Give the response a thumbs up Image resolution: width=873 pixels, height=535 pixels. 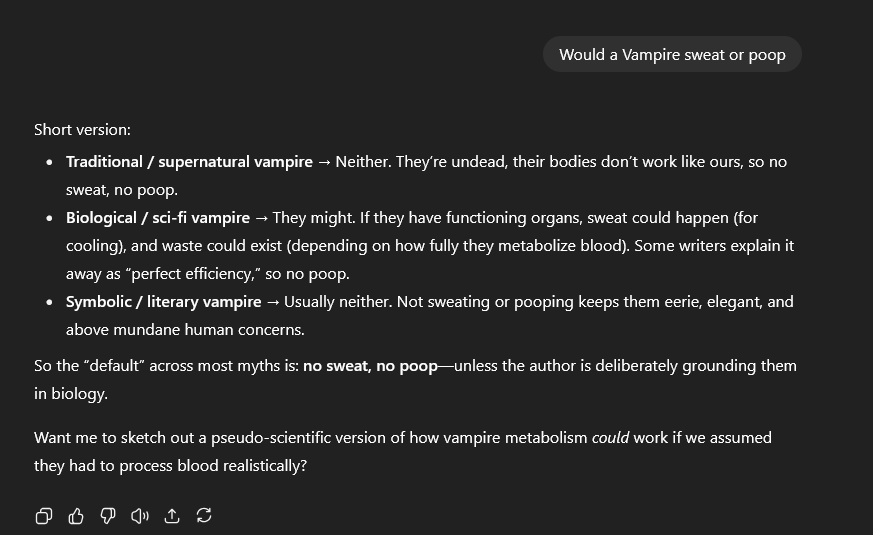[x=76, y=516]
